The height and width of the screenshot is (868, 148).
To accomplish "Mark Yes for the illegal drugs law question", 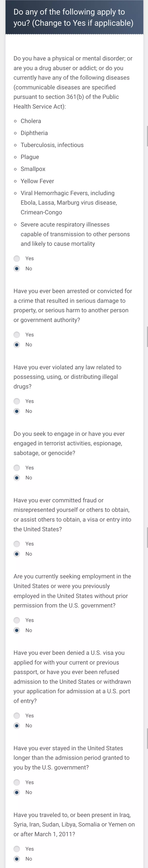I will (17, 401).
